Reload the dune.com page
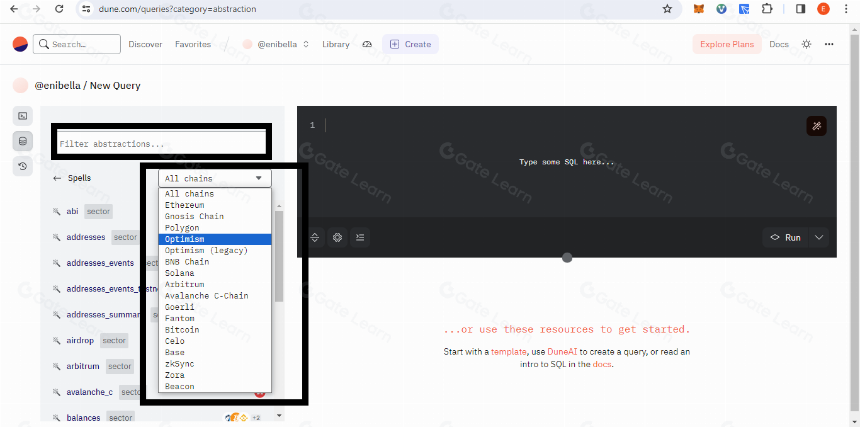The width and height of the screenshot is (860, 427). [x=59, y=9]
